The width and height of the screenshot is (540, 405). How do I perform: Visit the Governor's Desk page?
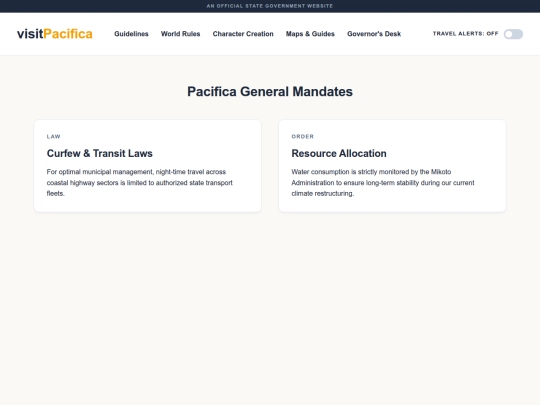[x=374, y=34]
